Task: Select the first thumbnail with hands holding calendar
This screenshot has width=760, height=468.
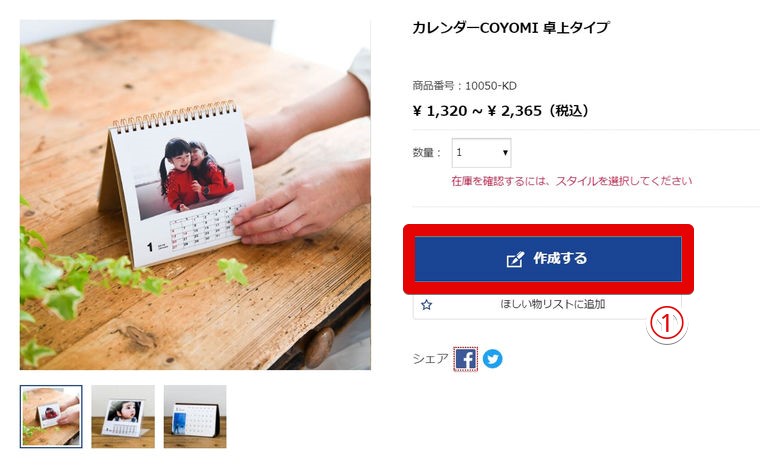Action: pyautogui.click(x=51, y=417)
